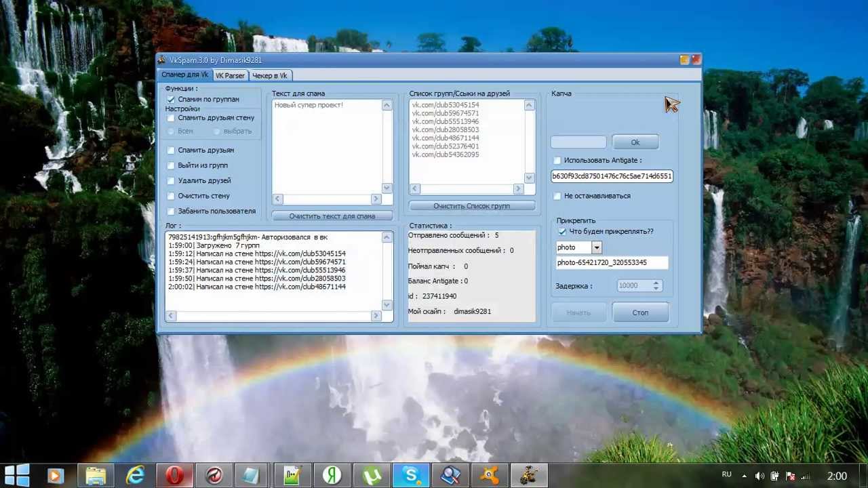Enable 'Использовать Antigate' checkbox
This screenshot has width=868, height=488.
[x=557, y=161]
